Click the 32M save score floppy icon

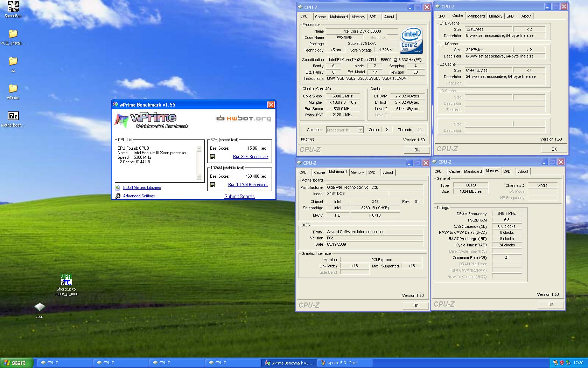(212, 157)
